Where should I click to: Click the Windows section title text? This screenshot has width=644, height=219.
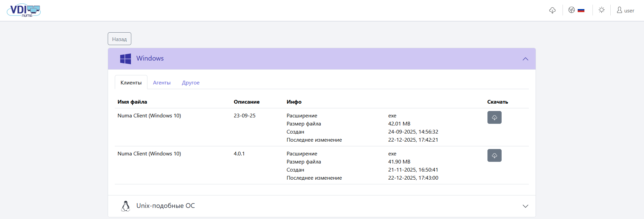coord(150,59)
